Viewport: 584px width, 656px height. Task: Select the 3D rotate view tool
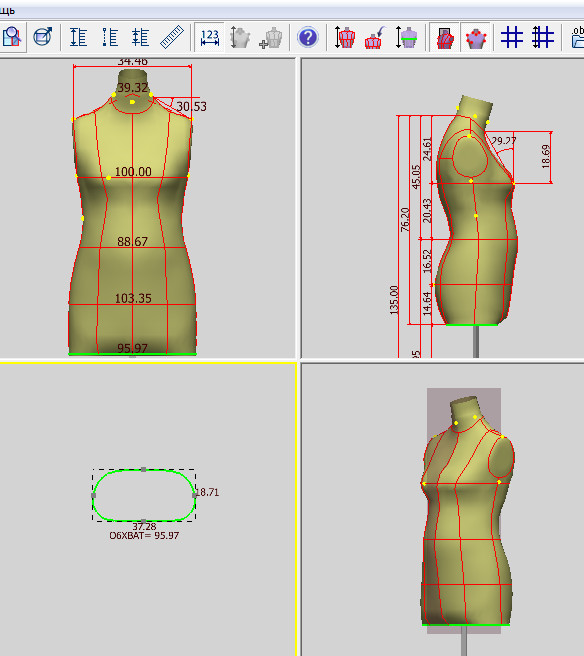click(43, 37)
